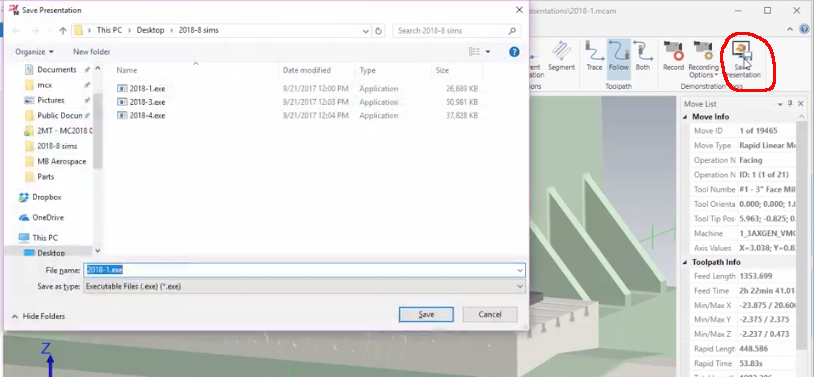Collapse the Toolpath Info section
817x377 pixels.
(686, 262)
